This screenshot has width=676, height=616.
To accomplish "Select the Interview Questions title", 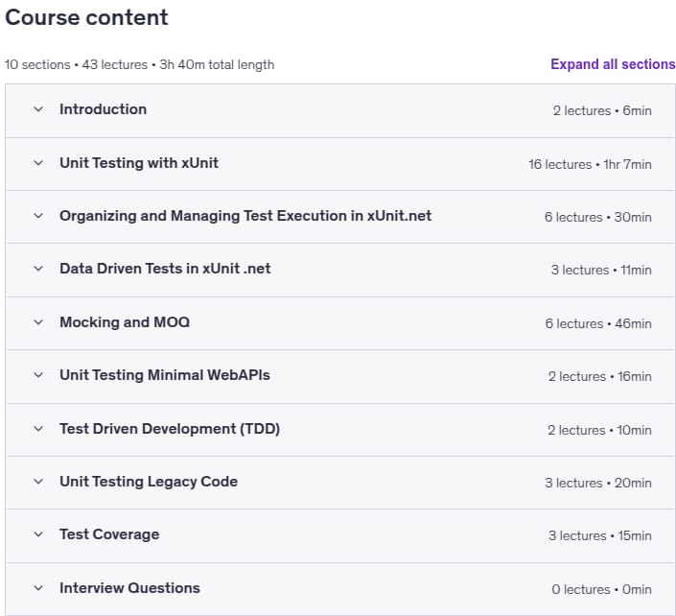I will point(129,588).
